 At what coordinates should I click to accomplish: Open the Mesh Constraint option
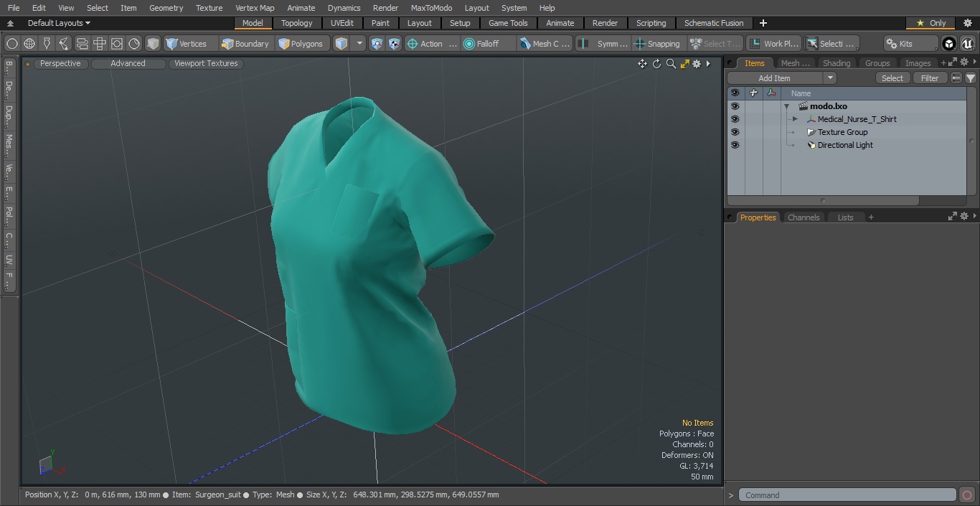pyautogui.click(x=545, y=44)
